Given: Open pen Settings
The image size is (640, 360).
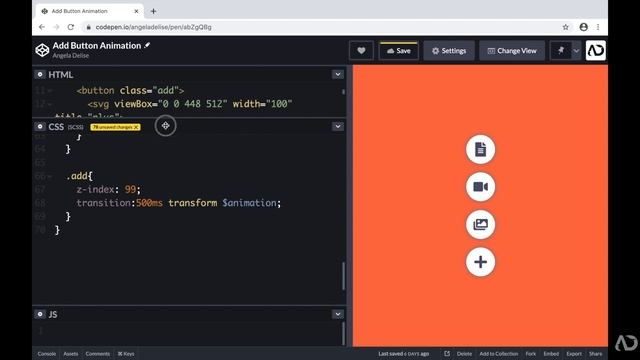Looking at the screenshot, I should click(449, 51).
